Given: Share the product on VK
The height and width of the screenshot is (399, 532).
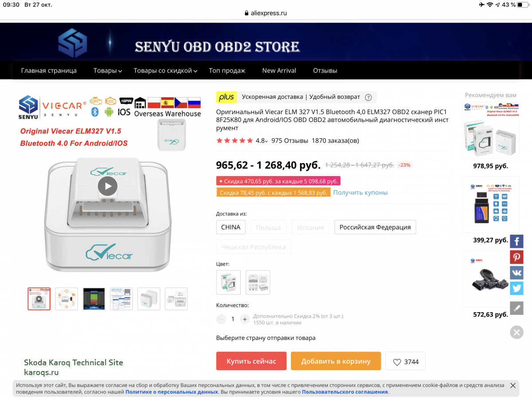Looking at the screenshot, I should (516, 273).
